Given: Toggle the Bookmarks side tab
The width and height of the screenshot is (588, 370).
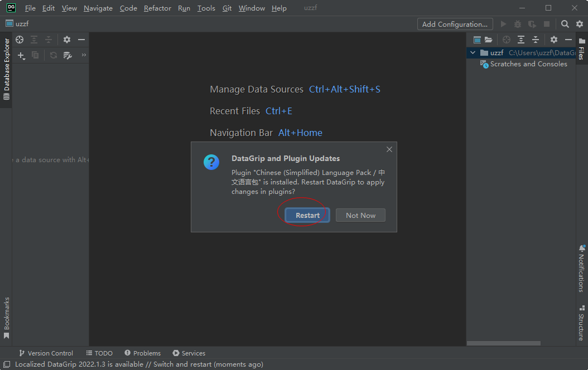Looking at the screenshot, I should [6, 318].
